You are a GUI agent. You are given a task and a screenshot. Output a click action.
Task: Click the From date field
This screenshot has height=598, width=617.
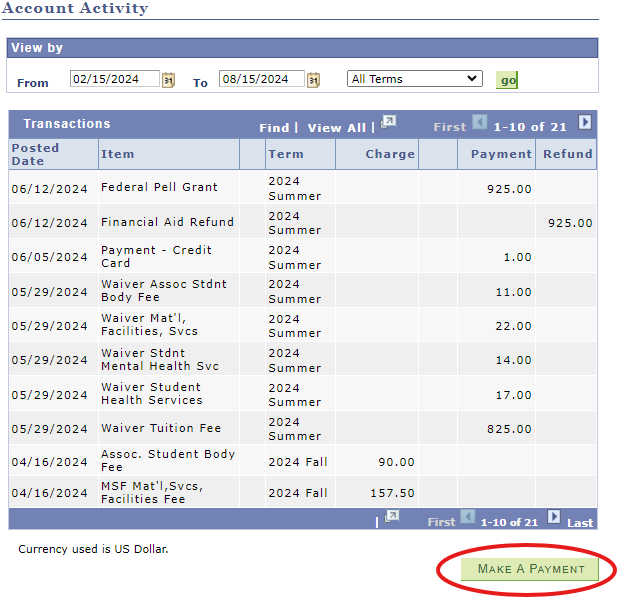coord(115,79)
